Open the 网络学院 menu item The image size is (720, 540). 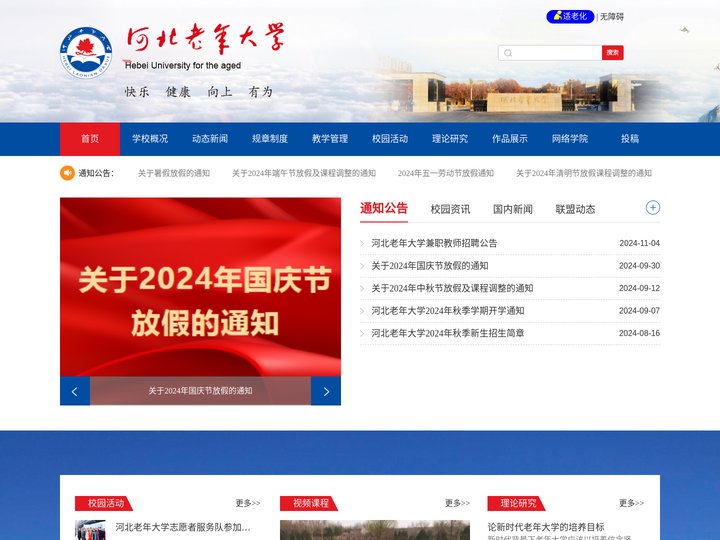click(x=570, y=139)
